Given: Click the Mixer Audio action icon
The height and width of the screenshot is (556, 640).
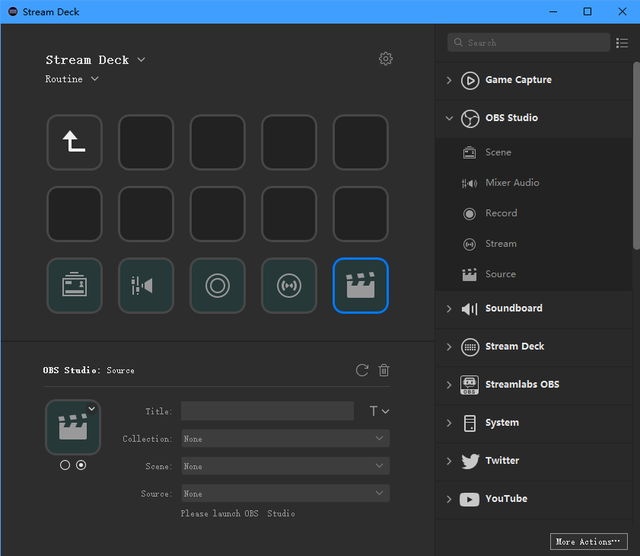Looking at the screenshot, I should 469,183.
